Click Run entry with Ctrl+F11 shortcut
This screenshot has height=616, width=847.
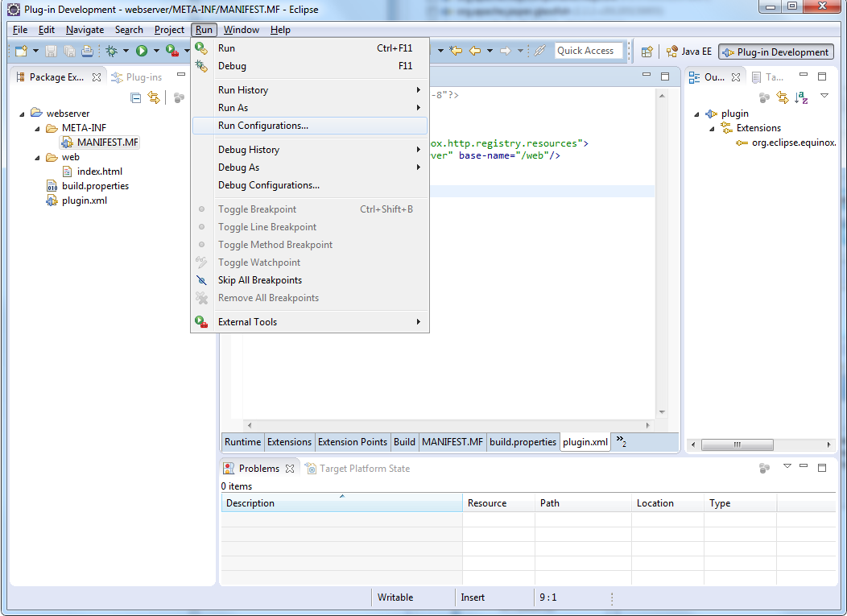click(310, 48)
